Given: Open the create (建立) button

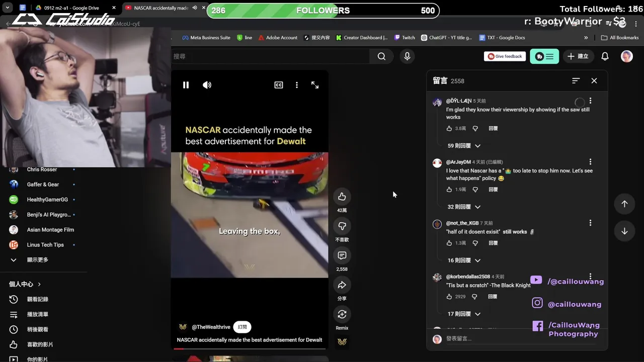Looking at the screenshot, I should (578, 56).
